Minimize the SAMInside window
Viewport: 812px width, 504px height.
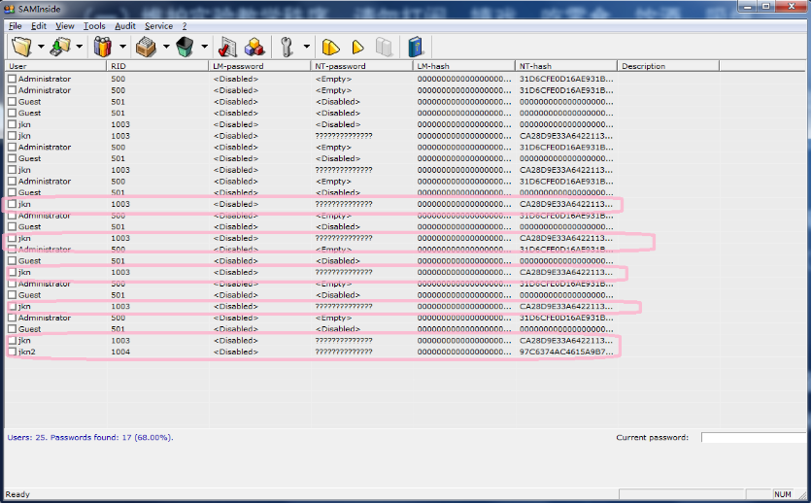tap(748, 6)
